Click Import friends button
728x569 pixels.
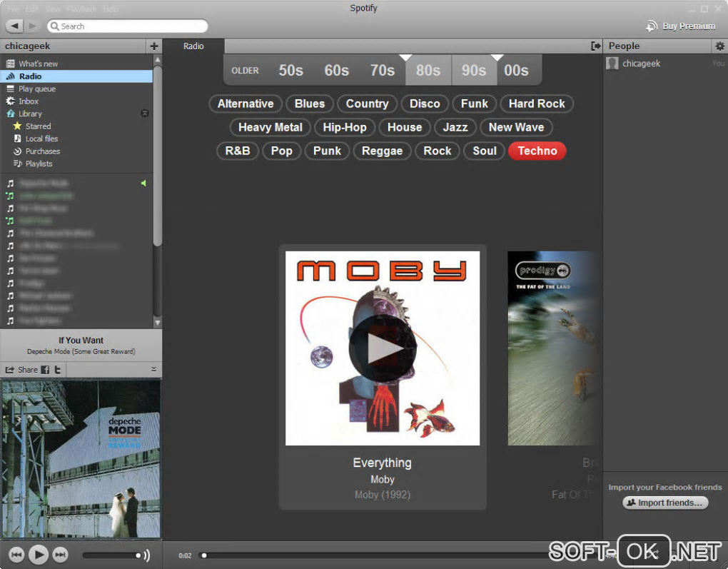pos(665,503)
